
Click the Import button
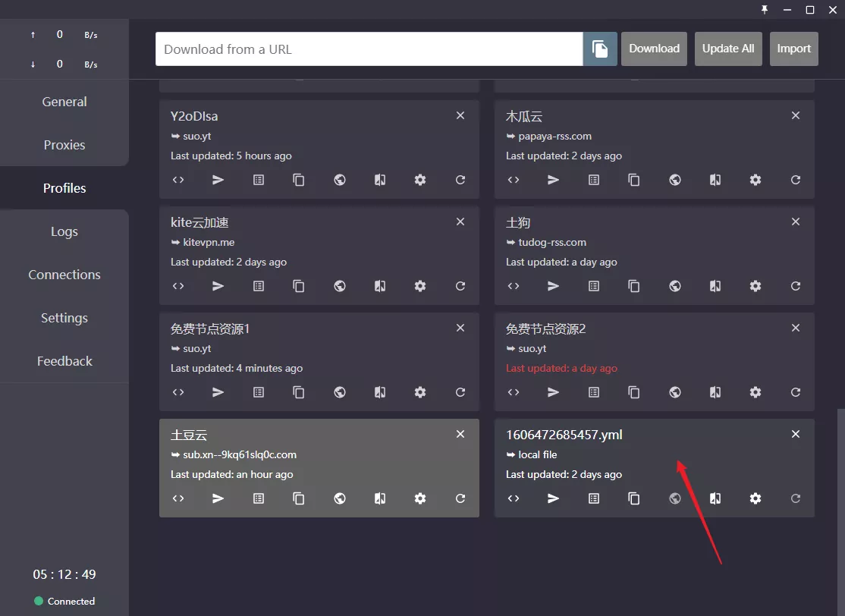click(794, 49)
